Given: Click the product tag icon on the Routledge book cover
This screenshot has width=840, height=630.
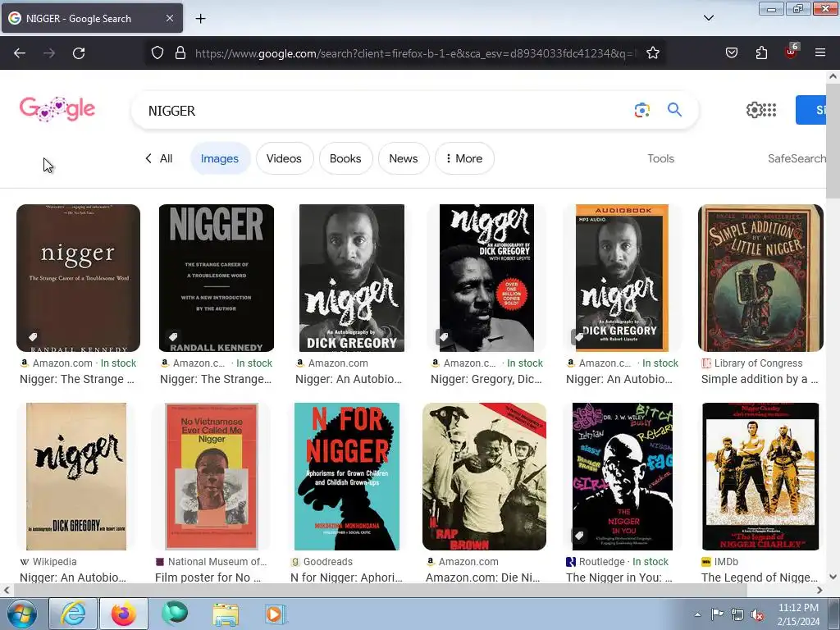Looking at the screenshot, I should pyautogui.click(x=579, y=535).
